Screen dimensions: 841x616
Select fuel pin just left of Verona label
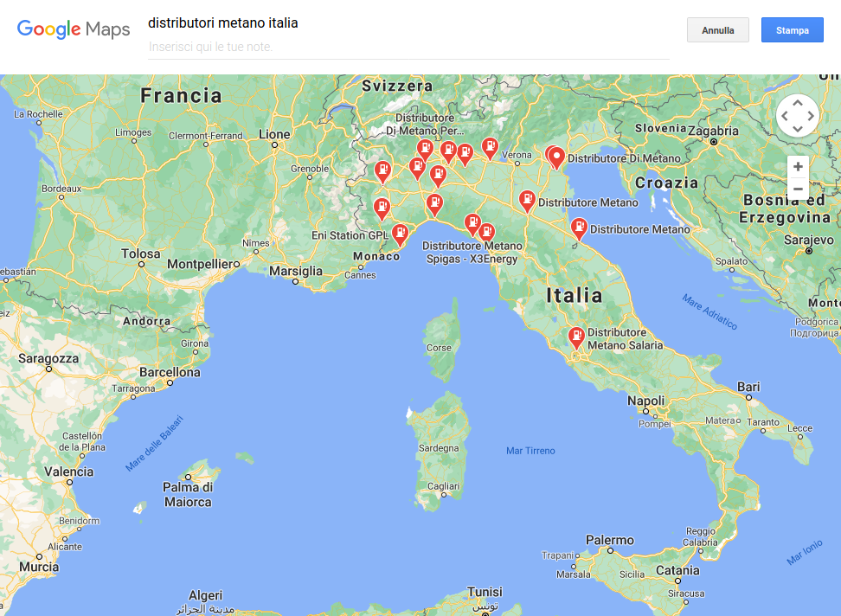pos(490,148)
